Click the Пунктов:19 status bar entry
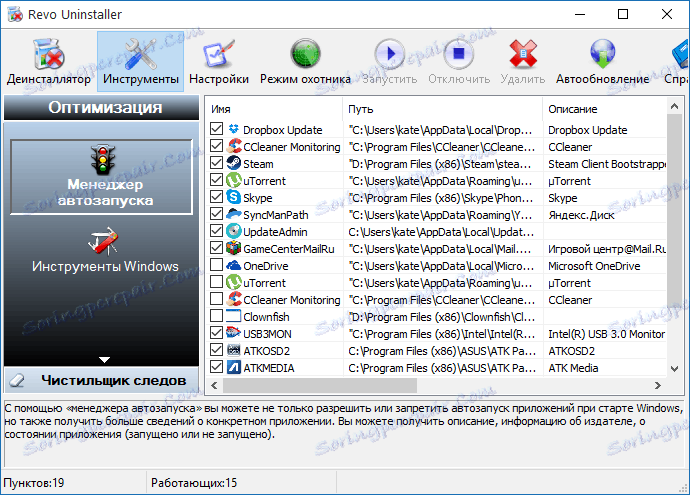This screenshot has width=690, height=495. pos(34,483)
